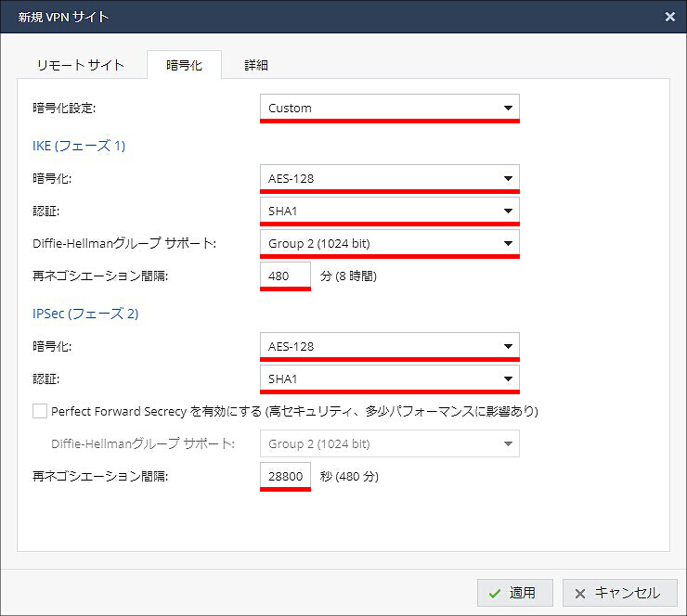
Task: Open IKE フェーズ 1 認証 SHA1 dropdown
Action: click(x=390, y=211)
